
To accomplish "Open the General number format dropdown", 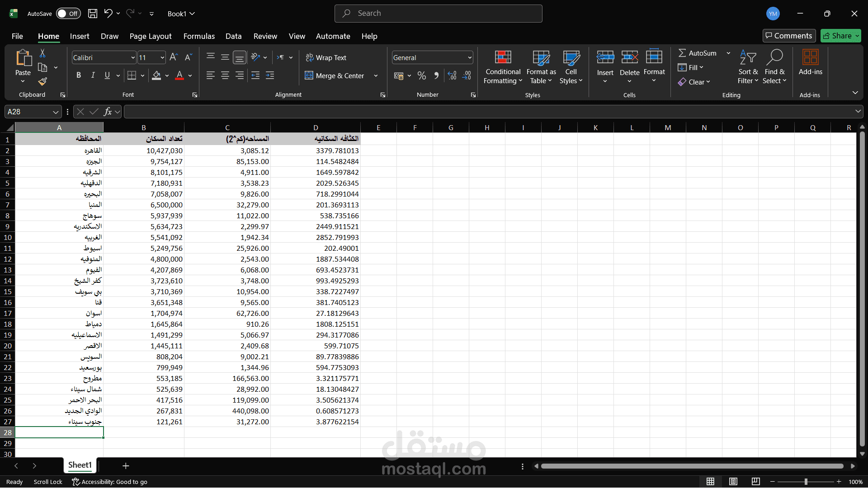I will pos(470,58).
